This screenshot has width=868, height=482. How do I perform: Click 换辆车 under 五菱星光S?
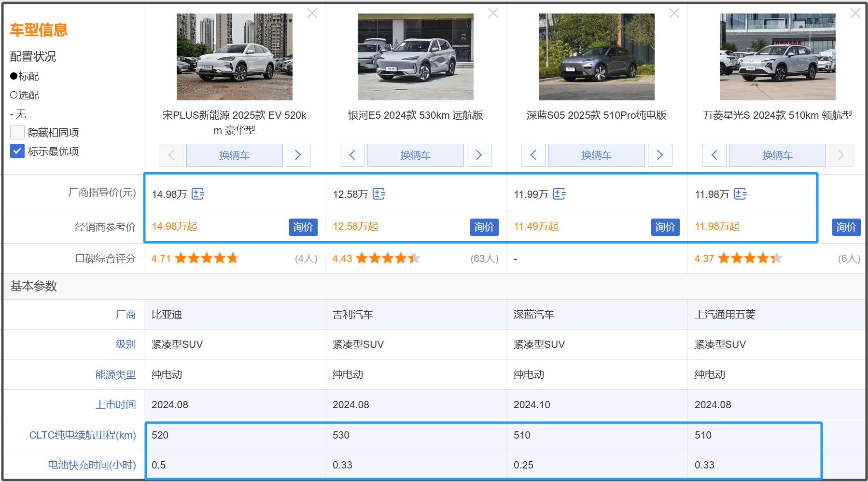(x=778, y=155)
